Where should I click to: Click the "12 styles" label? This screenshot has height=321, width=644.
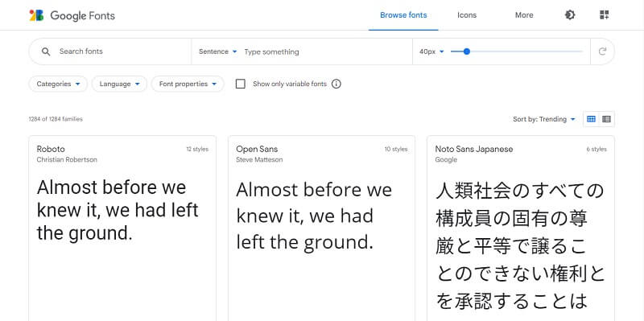click(197, 150)
